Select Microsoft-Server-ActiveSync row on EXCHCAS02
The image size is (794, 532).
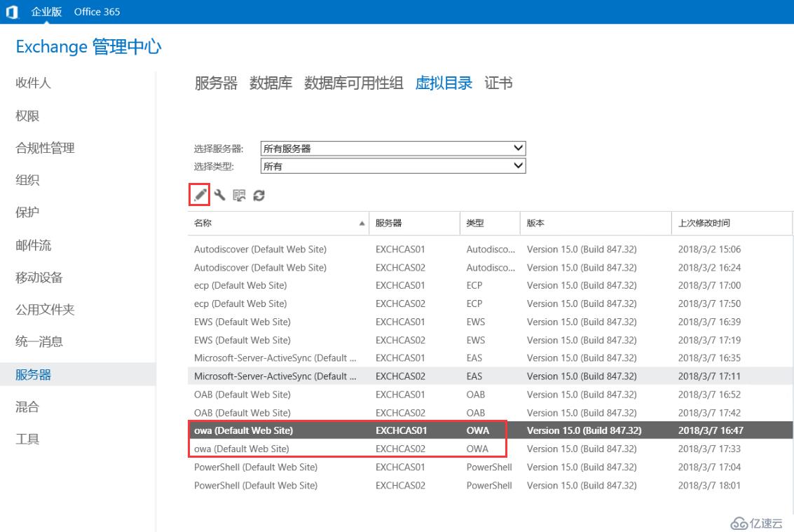pyautogui.click(x=490, y=376)
